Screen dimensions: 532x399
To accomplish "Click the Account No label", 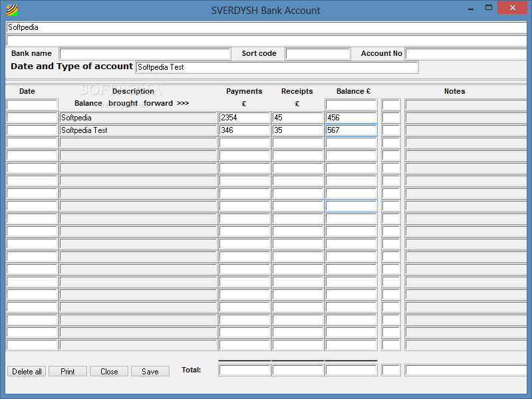I will (381, 53).
